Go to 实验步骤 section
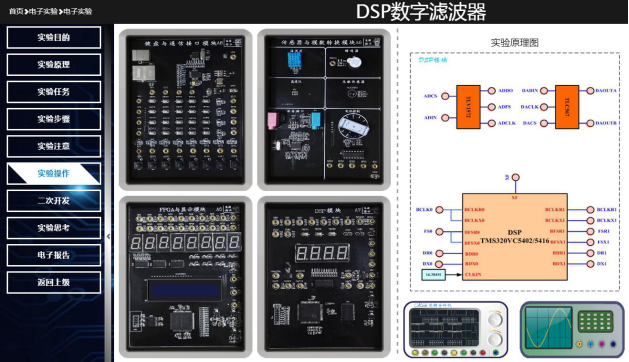629x362 pixels. (x=54, y=119)
